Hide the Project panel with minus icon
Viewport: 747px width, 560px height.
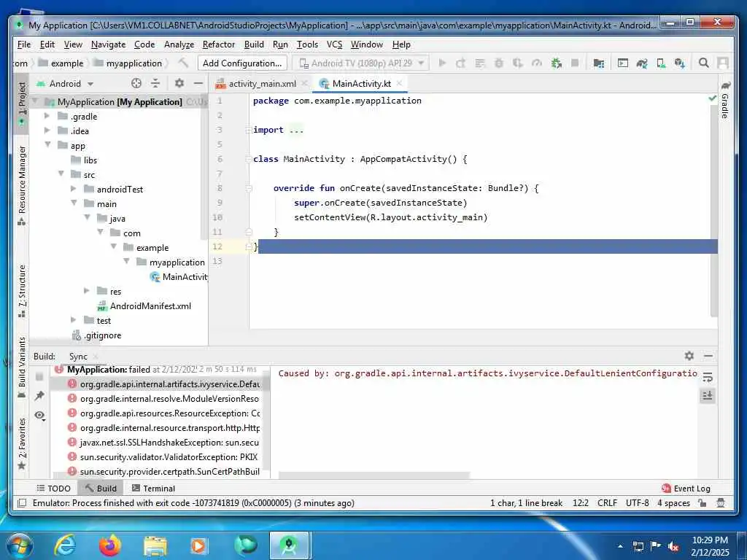[198, 83]
